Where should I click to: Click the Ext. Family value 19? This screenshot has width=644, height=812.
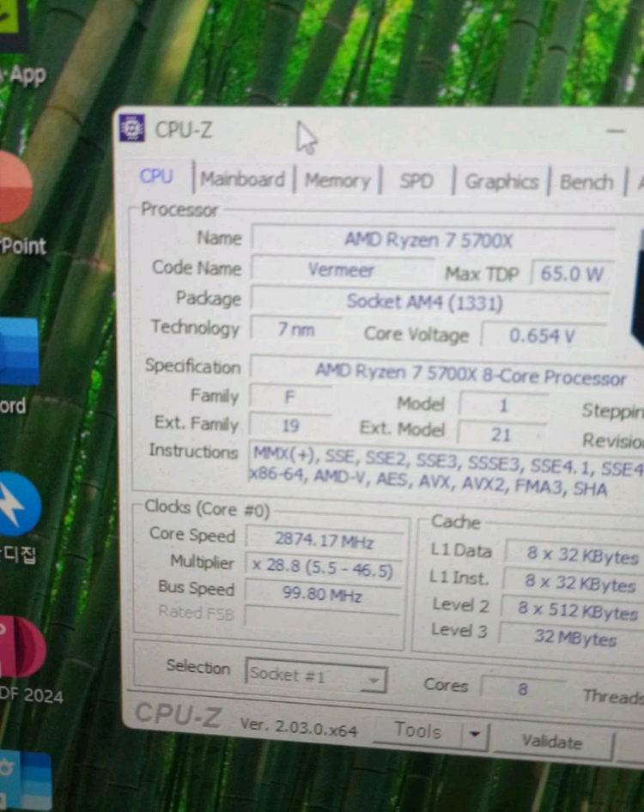point(290,426)
